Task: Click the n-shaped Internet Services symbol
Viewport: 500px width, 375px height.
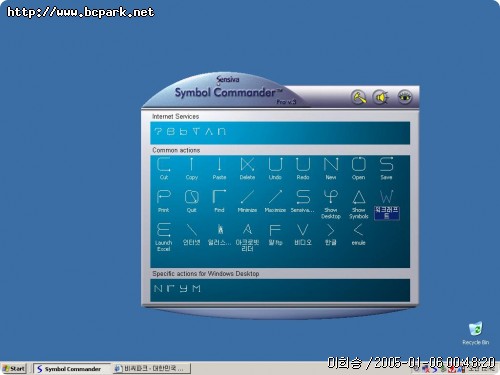Action: [222, 132]
